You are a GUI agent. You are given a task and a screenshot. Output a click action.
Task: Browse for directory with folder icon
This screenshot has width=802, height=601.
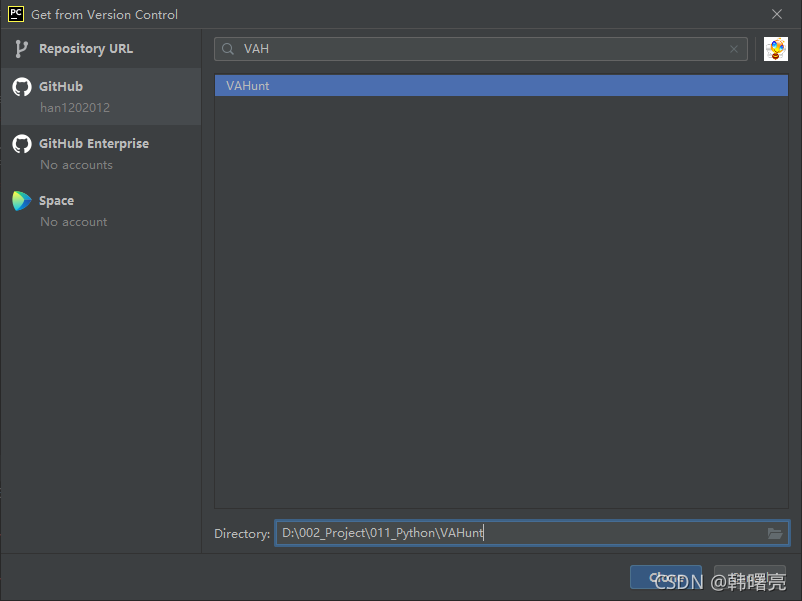coord(775,533)
